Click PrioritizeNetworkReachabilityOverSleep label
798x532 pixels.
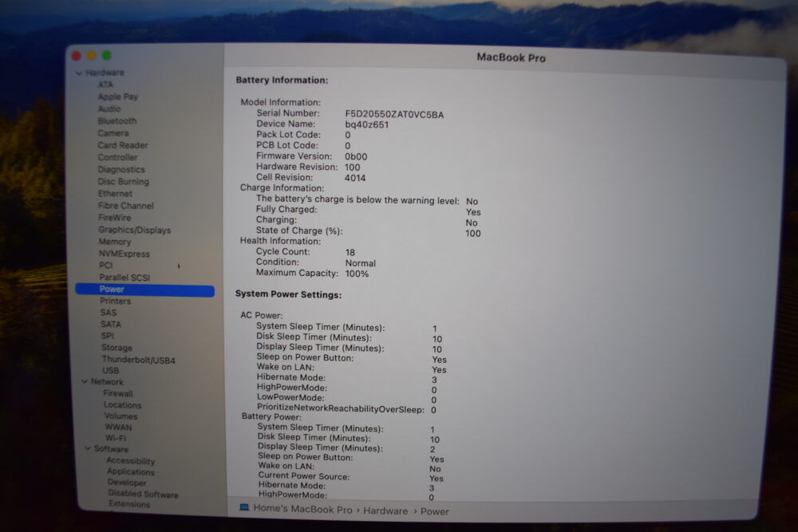tap(341, 408)
